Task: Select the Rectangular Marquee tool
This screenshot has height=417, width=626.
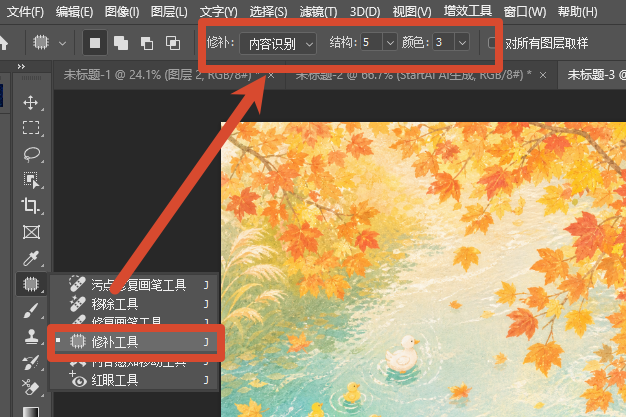Action: pyautogui.click(x=31, y=128)
